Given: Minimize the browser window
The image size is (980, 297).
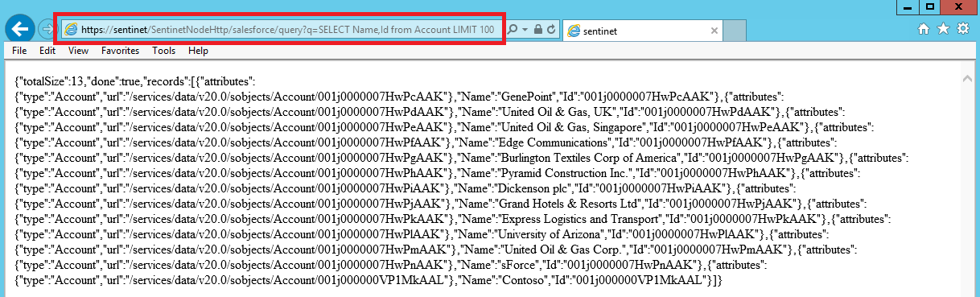Looking at the screenshot, I should 907,6.
